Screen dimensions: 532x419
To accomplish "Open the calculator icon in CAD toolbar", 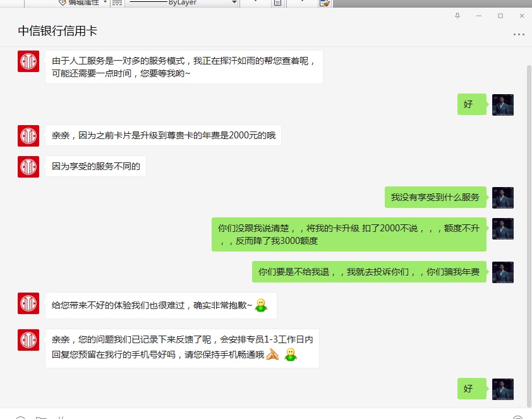I will pos(277,3).
